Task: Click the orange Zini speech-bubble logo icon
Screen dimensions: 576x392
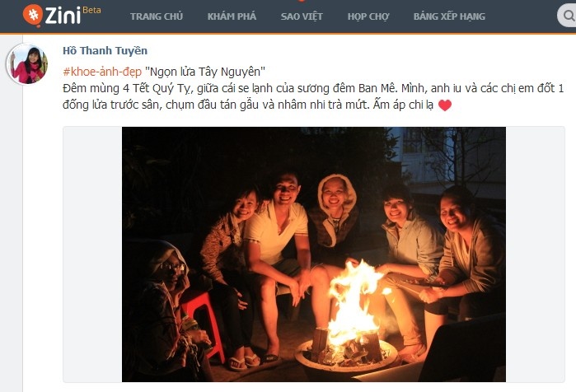Action: coord(33,16)
